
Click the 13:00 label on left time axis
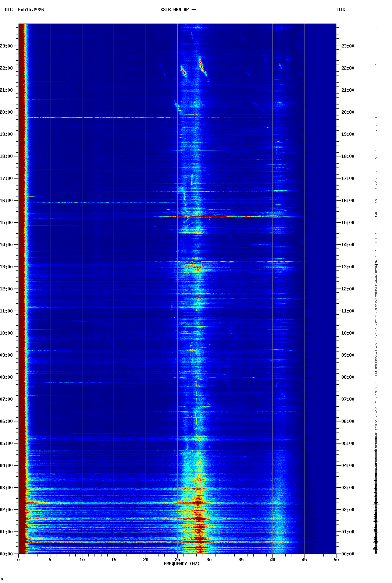7,267
